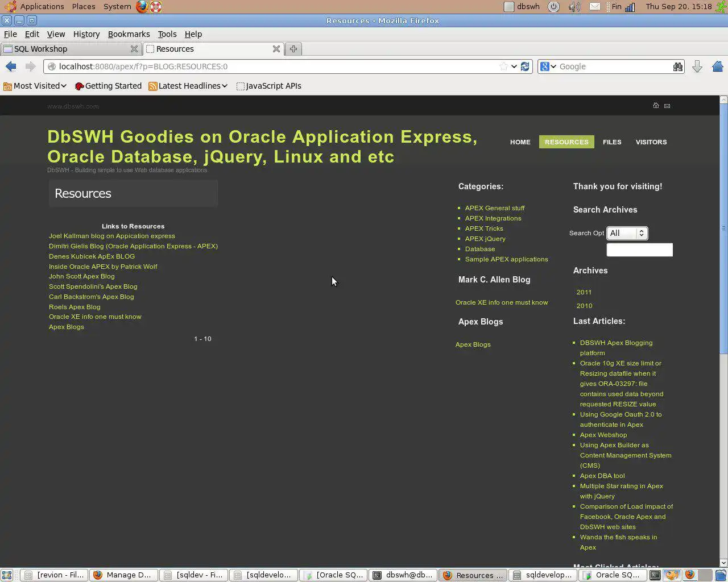Screen dimensions: 728x582
Task: Open the 2011 archive link
Action: point(584,292)
